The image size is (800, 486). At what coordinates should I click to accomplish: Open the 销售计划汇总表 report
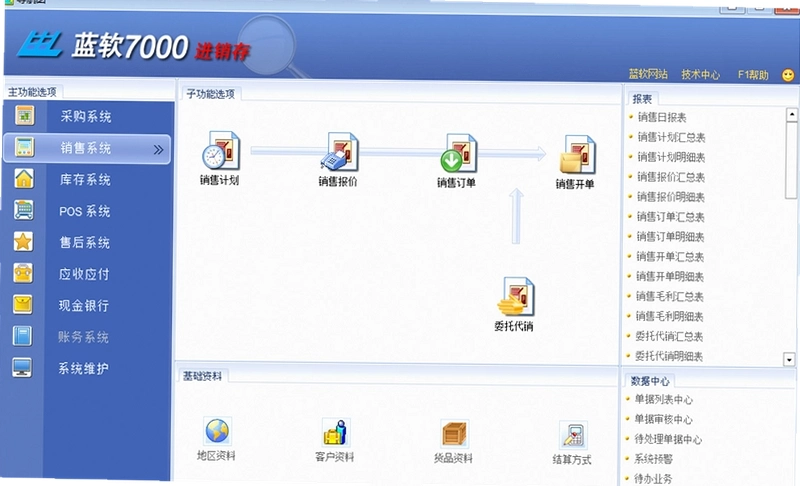point(671,137)
